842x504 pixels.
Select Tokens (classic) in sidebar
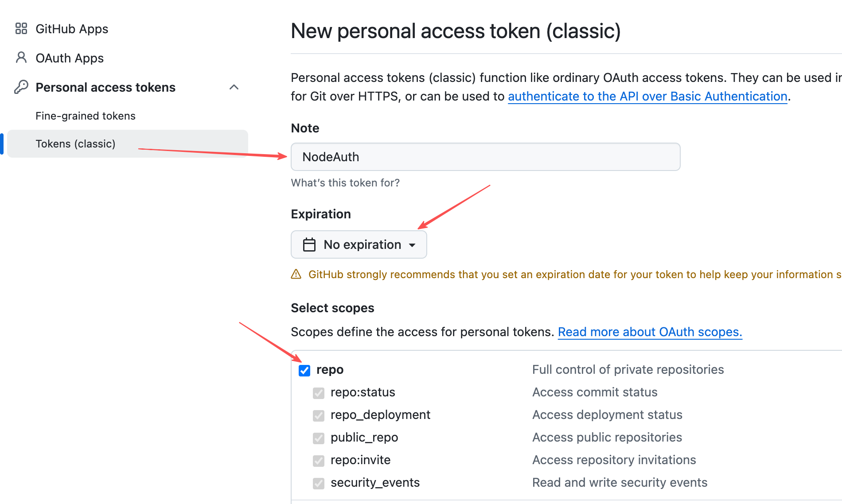click(75, 144)
